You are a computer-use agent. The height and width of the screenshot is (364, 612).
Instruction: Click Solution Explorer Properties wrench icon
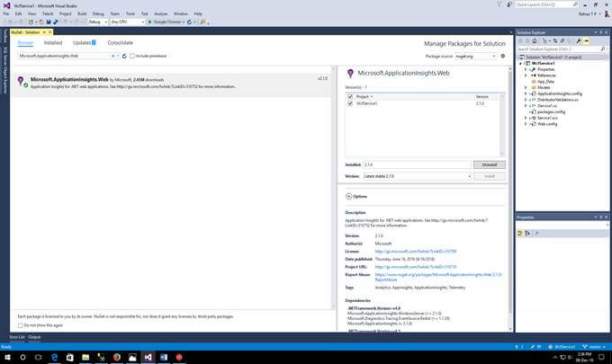(579, 41)
